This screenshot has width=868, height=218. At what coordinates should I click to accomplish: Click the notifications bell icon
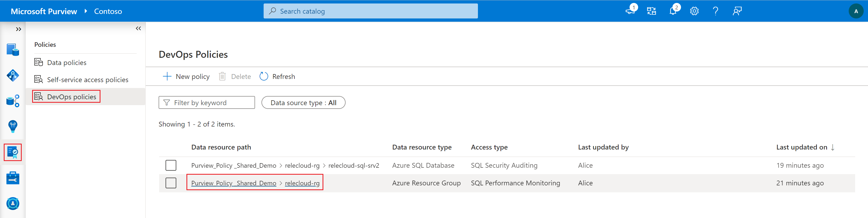pos(673,11)
